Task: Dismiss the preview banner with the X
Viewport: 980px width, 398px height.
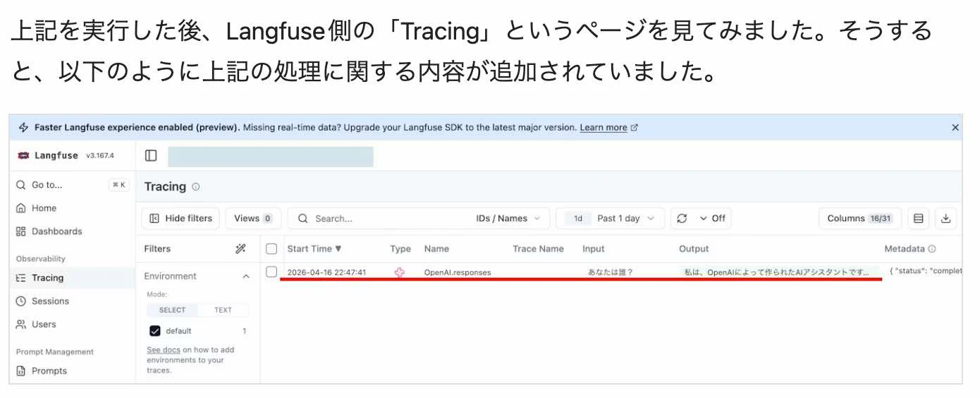Action: point(955,128)
